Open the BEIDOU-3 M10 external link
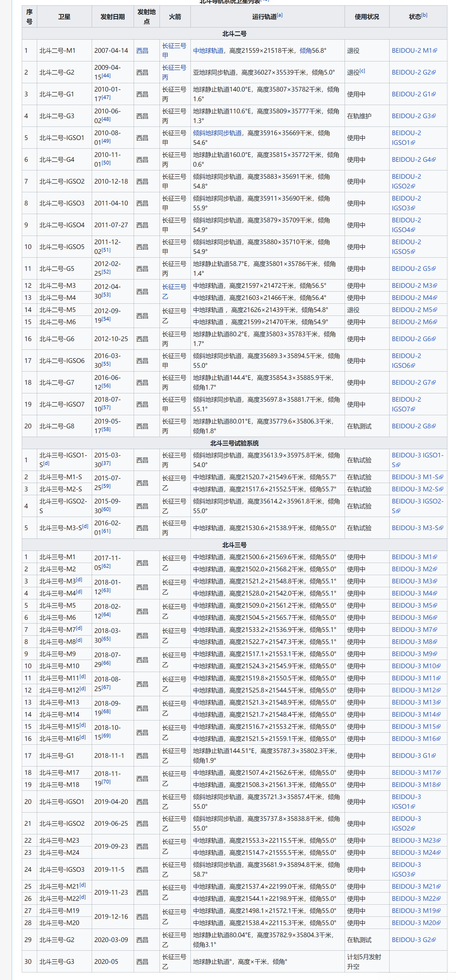Image resolution: width=456 pixels, height=980 pixels. coord(416,666)
